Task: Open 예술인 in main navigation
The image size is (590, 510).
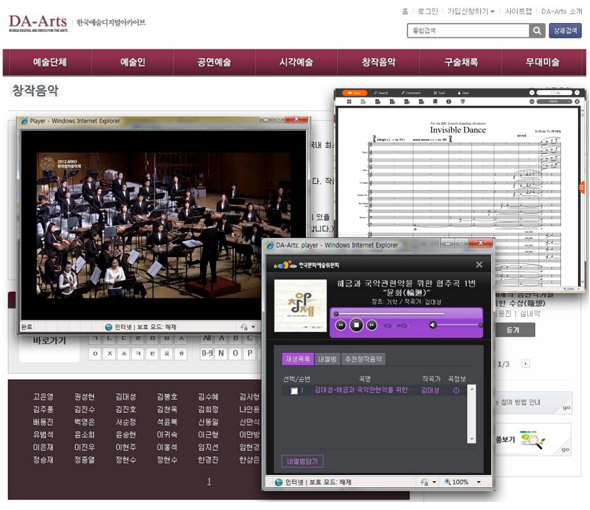Action: coord(132,62)
